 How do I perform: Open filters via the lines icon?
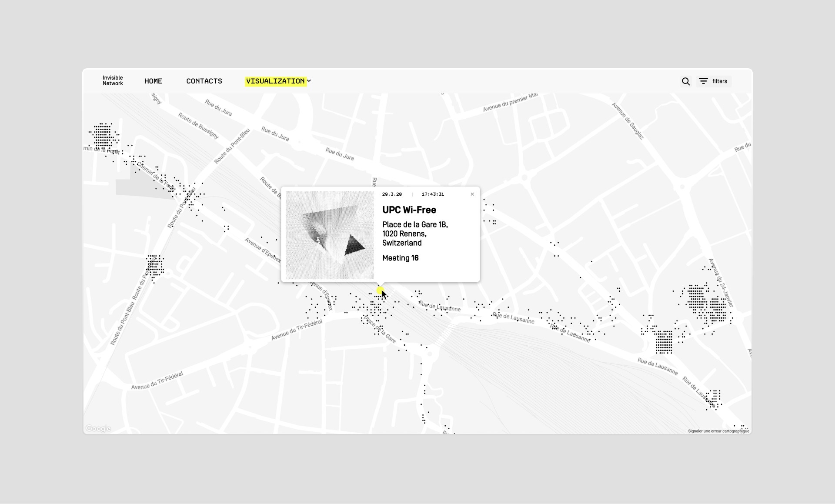(703, 81)
